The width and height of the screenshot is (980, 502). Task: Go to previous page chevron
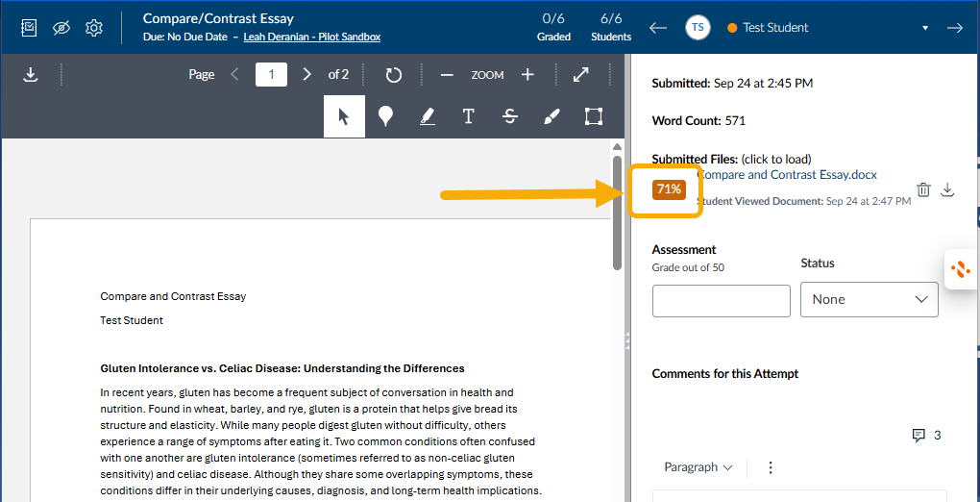[234, 74]
